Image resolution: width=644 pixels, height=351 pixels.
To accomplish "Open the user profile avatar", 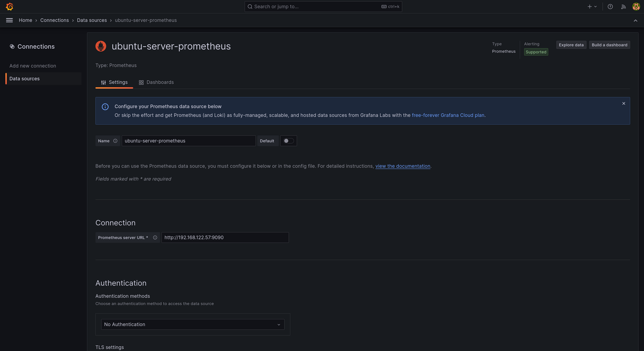I will click(636, 6).
